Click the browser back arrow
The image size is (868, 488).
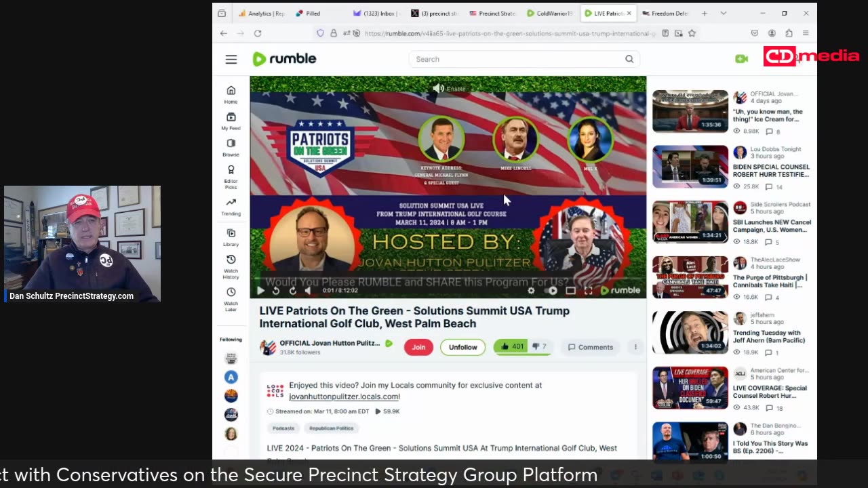pos(224,33)
